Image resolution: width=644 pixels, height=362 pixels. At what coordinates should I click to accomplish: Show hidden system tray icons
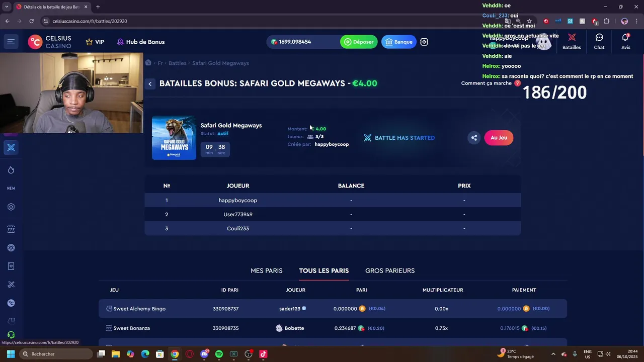(553, 354)
